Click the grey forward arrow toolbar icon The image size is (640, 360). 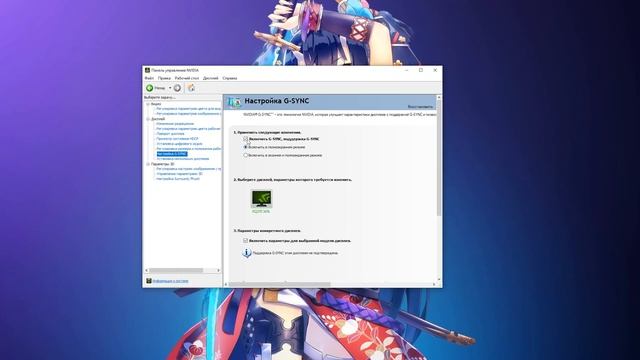point(177,88)
